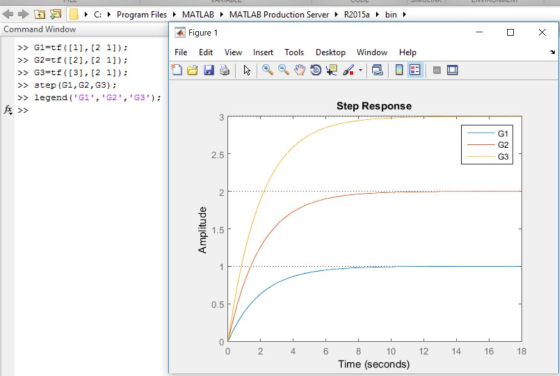Click the G1 entry in the legend

[487, 133]
